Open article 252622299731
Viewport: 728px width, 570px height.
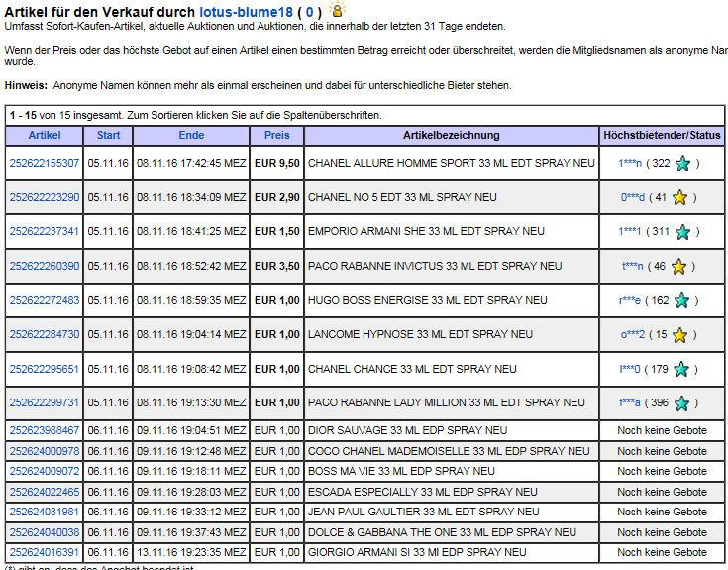tap(45, 402)
